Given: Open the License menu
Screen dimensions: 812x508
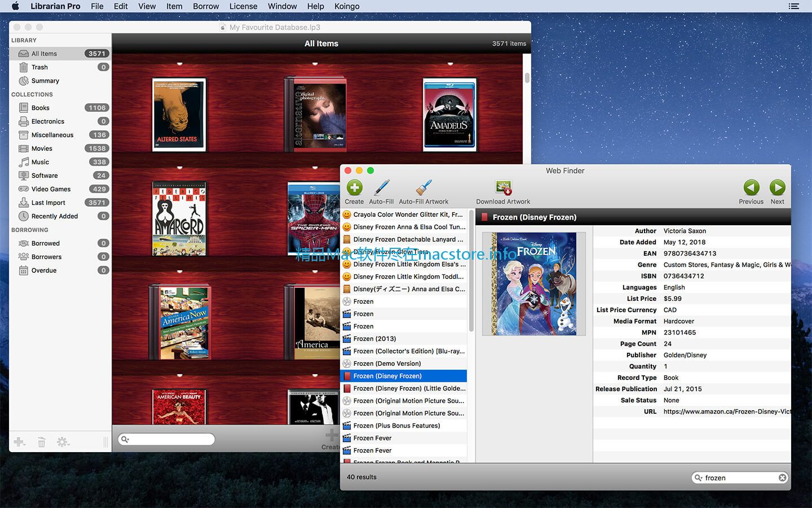Looking at the screenshot, I should [x=244, y=6].
